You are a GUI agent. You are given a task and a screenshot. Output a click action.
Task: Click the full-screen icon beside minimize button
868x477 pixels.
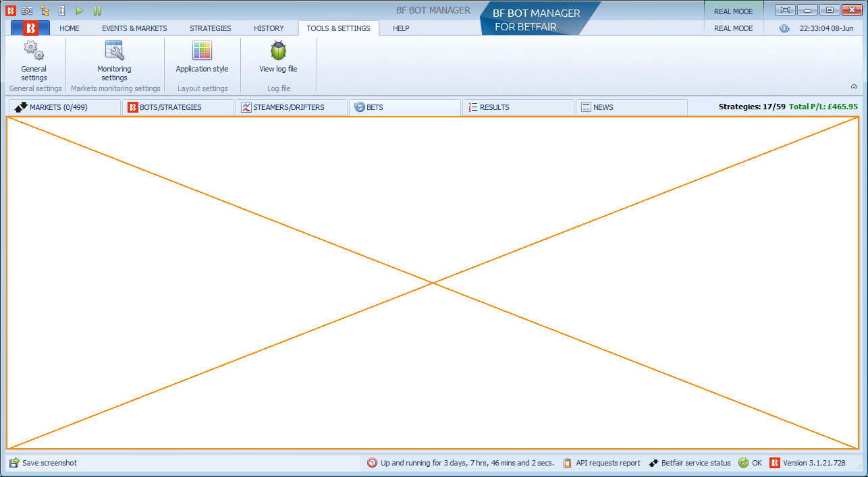[x=785, y=10]
